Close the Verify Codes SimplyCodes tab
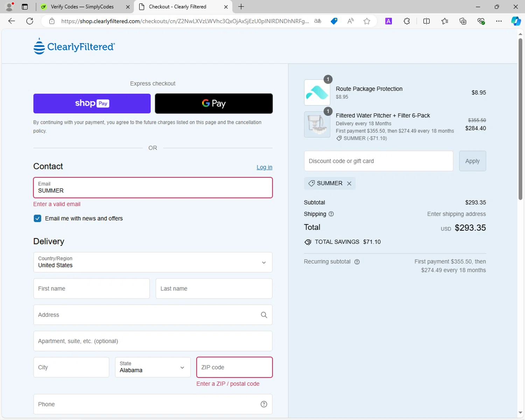The image size is (525, 420). (x=128, y=7)
